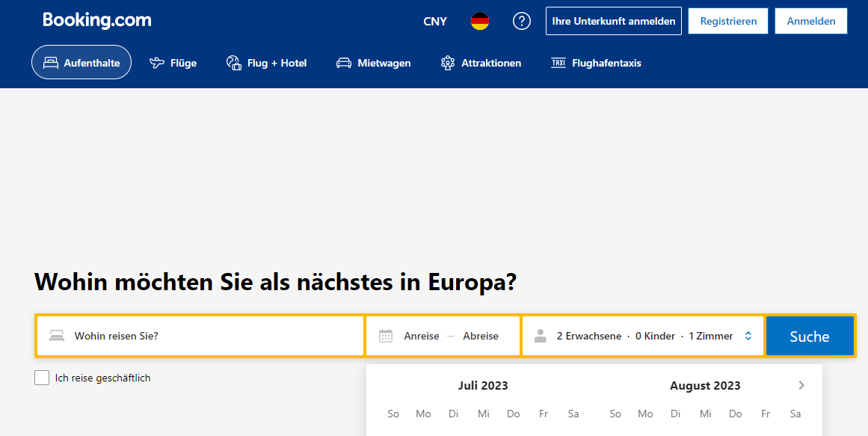Click the taxi icon for Flughafentaxis

558,63
